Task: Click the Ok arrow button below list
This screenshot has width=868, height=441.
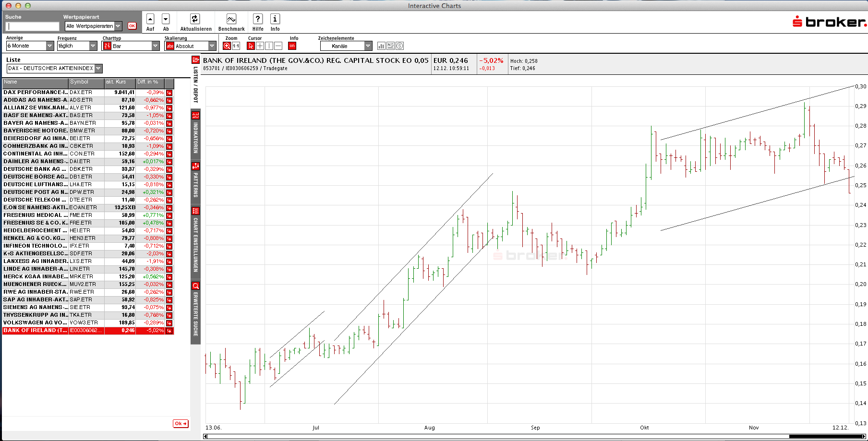Action: [x=181, y=424]
